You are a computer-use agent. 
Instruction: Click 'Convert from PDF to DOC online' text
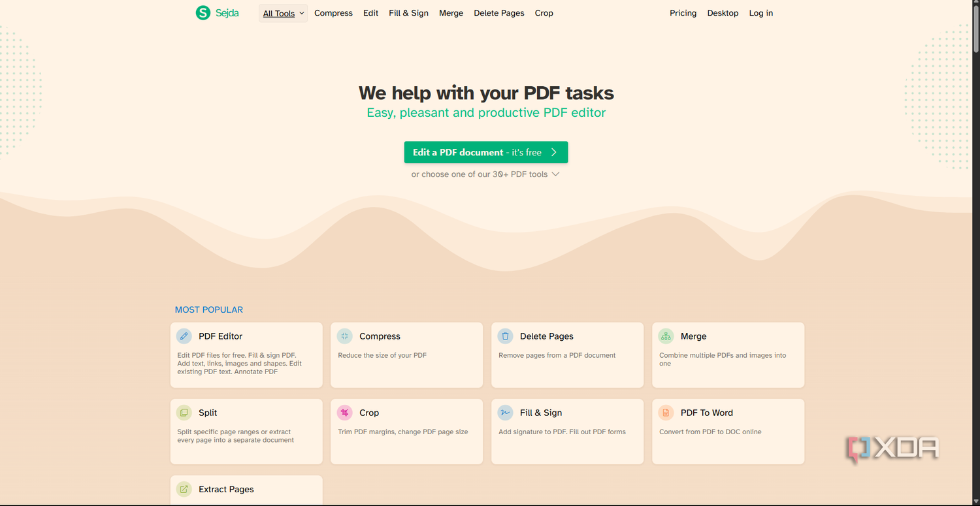coord(710,432)
